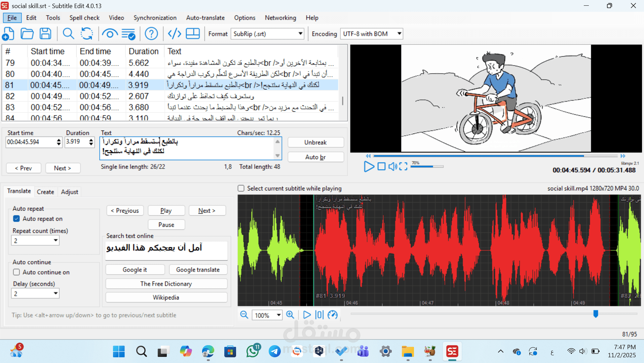The width and height of the screenshot is (644, 363).
Task: Open Visual sync eye icon
Action: coord(110,34)
